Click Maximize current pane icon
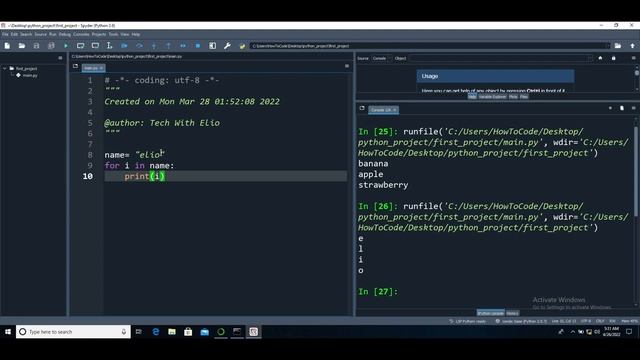Screen dimensions: 640x360 point(212,46)
